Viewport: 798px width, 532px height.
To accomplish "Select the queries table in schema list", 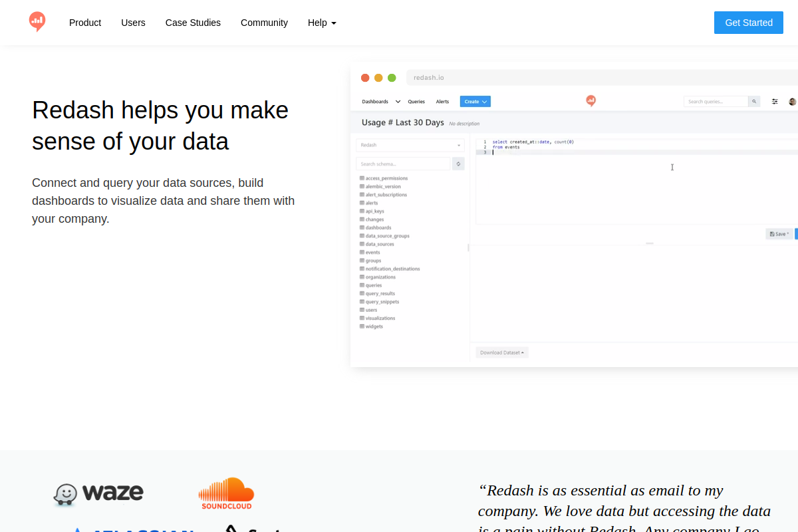I will pyautogui.click(x=371, y=285).
